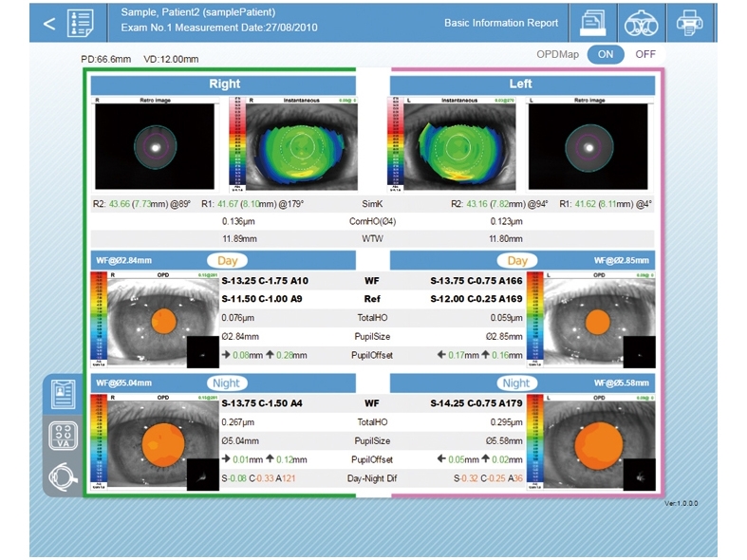The height and width of the screenshot is (560, 747).
Task: Click the Sample, Patient2 name text
Action: point(197,12)
